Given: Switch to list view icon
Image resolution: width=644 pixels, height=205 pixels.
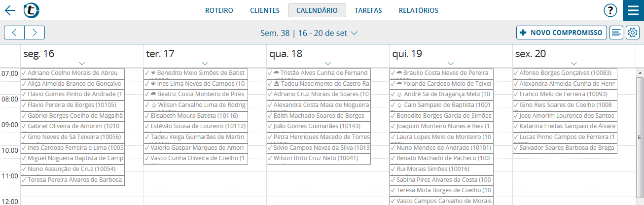Looking at the screenshot, I should [616, 33].
